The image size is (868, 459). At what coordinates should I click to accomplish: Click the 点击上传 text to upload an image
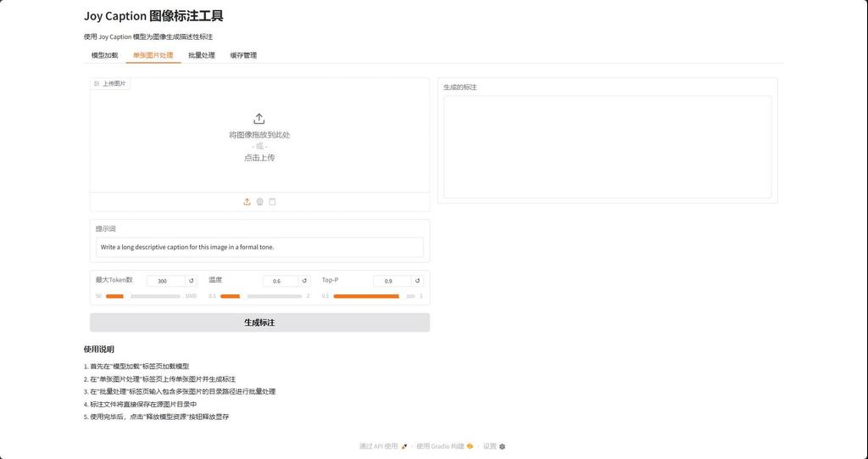259,158
